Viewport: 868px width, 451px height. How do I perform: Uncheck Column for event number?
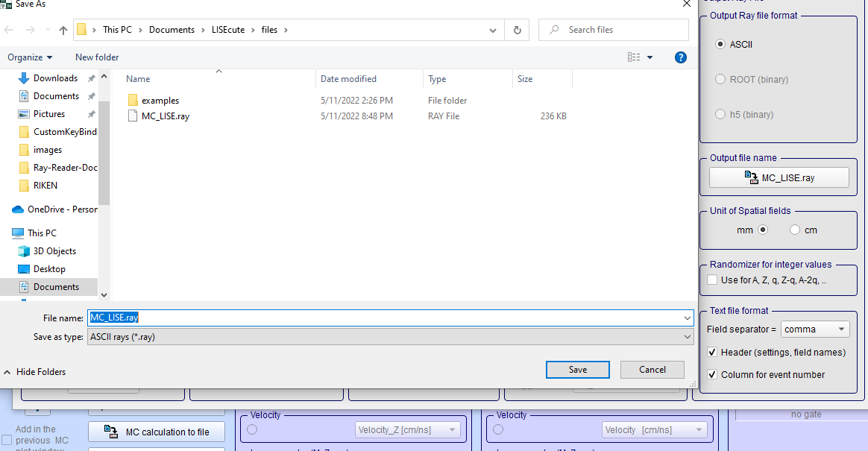[712, 375]
